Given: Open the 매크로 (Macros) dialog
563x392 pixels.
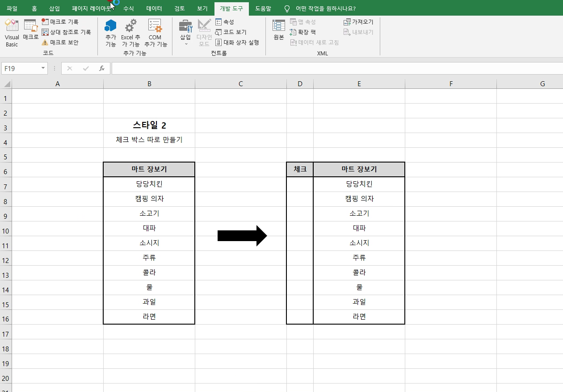Looking at the screenshot, I should tap(30, 29).
